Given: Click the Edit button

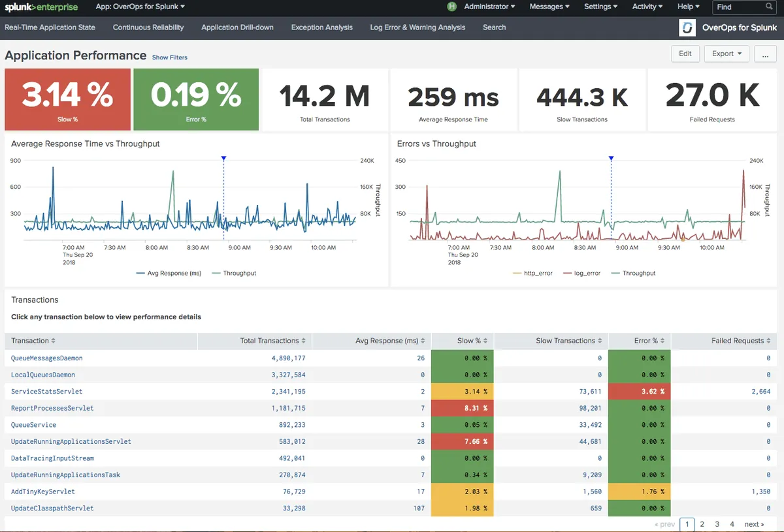Looking at the screenshot, I should pyautogui.click(x=685, y=54).
